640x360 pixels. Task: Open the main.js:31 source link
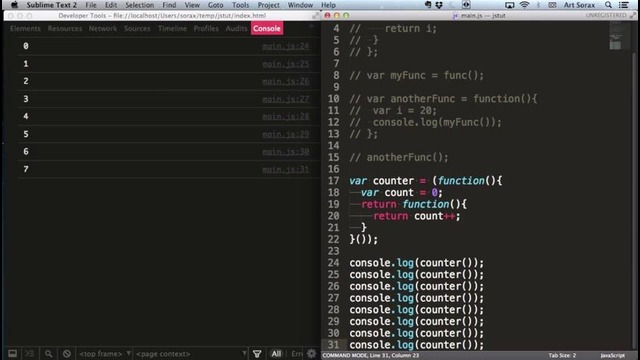click(x=285, y=169)
